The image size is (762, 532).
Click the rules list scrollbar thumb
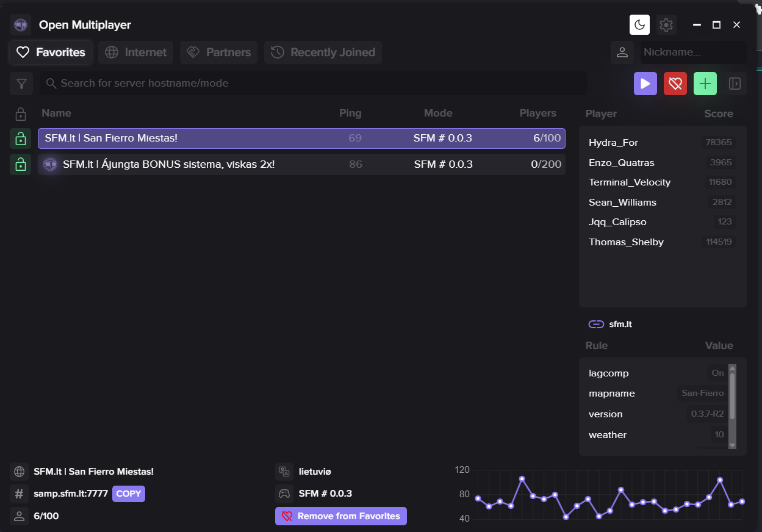click(x=733, y=395)
